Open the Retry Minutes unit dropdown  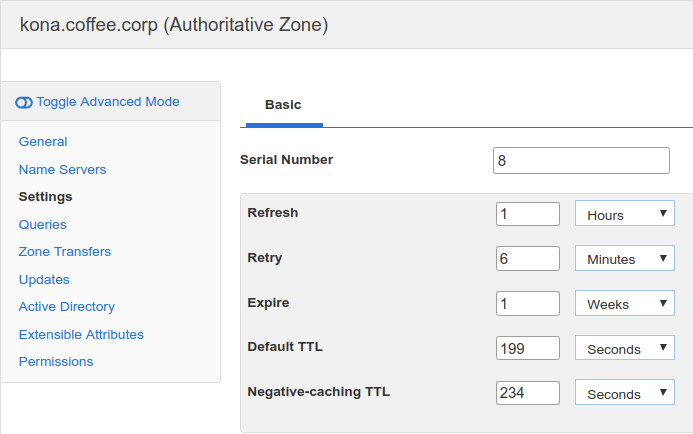(x=624, y=258)
